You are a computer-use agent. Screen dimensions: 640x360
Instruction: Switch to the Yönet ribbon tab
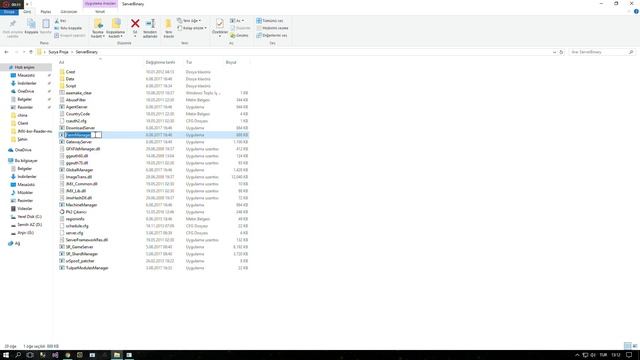tap(100, 12)
